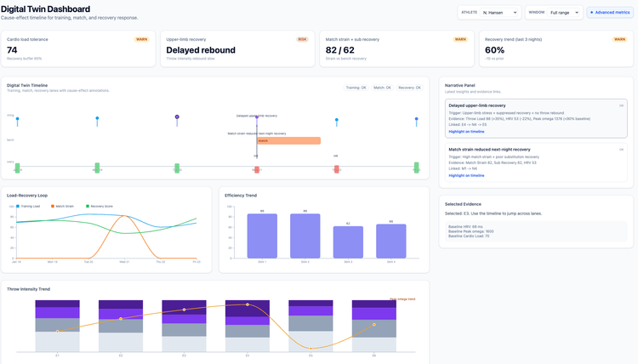Click the Training Load legend swatch

[x=18, y=206]
